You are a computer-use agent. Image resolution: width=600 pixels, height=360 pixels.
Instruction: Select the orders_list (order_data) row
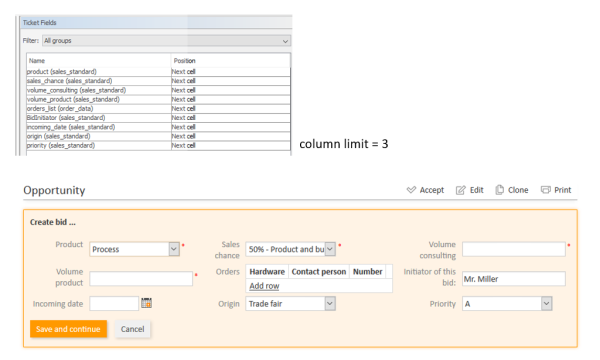point(158,109)
